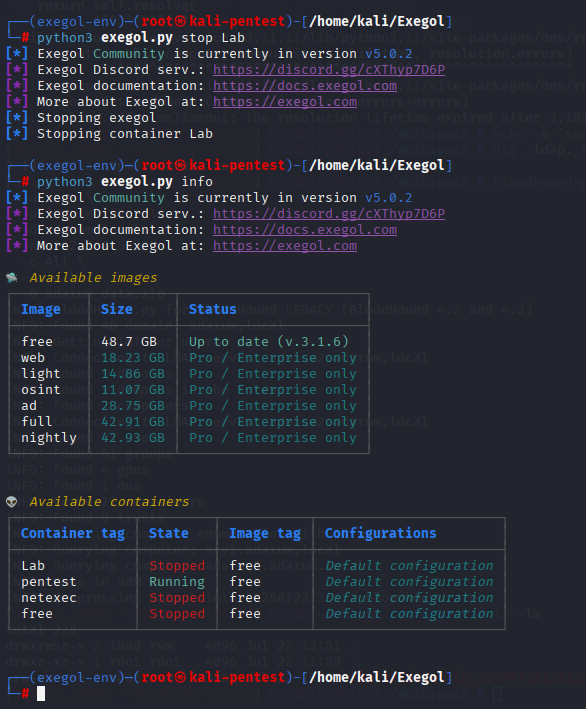Open the Discord link under the info command

pyautogui.click(x=329, y=213)
